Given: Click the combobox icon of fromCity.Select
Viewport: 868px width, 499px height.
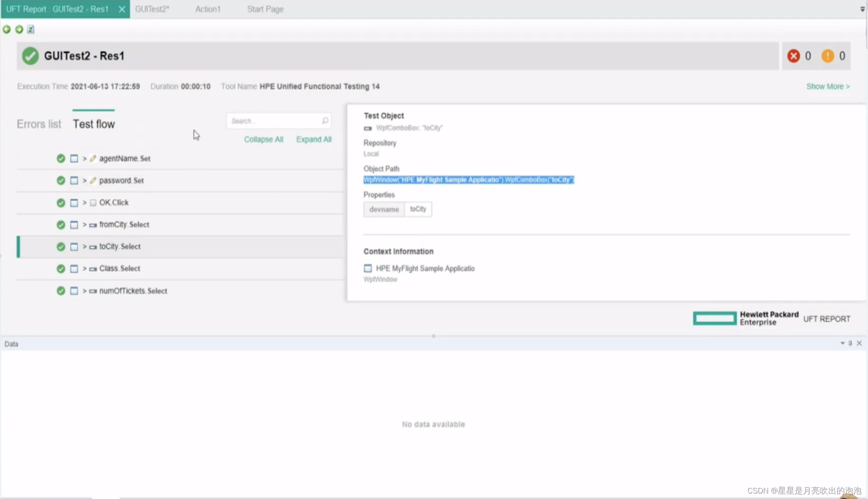Looking at the screenshot, I should click(93, 225).
